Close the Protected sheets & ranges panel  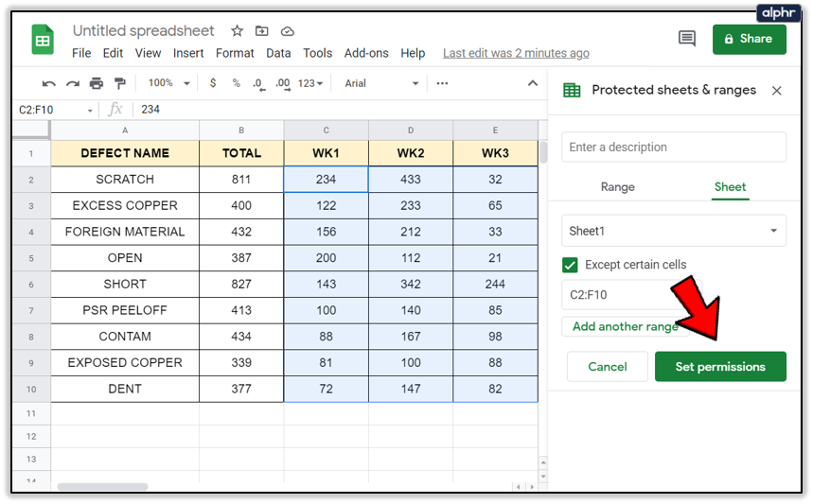(x=776, y=91)
